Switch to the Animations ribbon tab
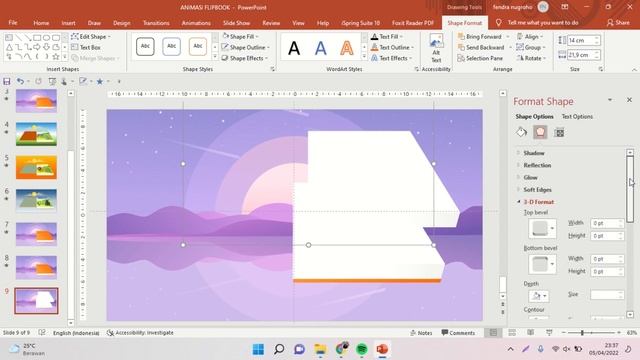Viewport: 640px width, 360px height. (x=196, y=23)
